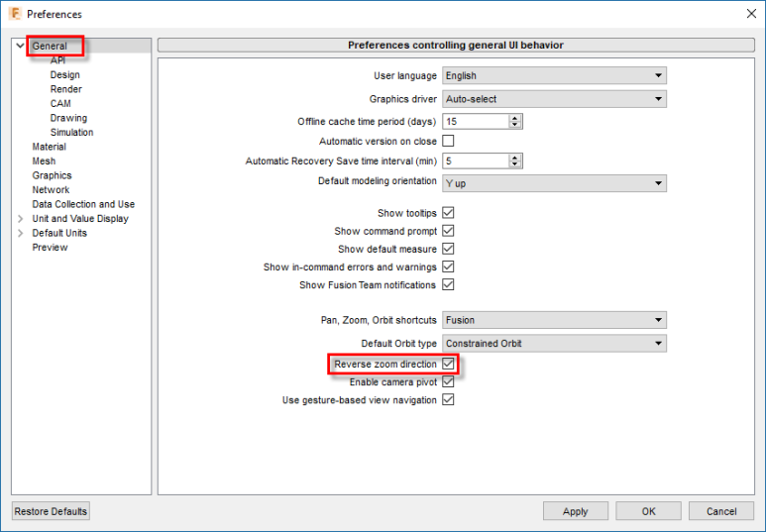Viewport: 766px width, 532px height.
Task: Close the Preferences dialog with X
Action: 751,14
